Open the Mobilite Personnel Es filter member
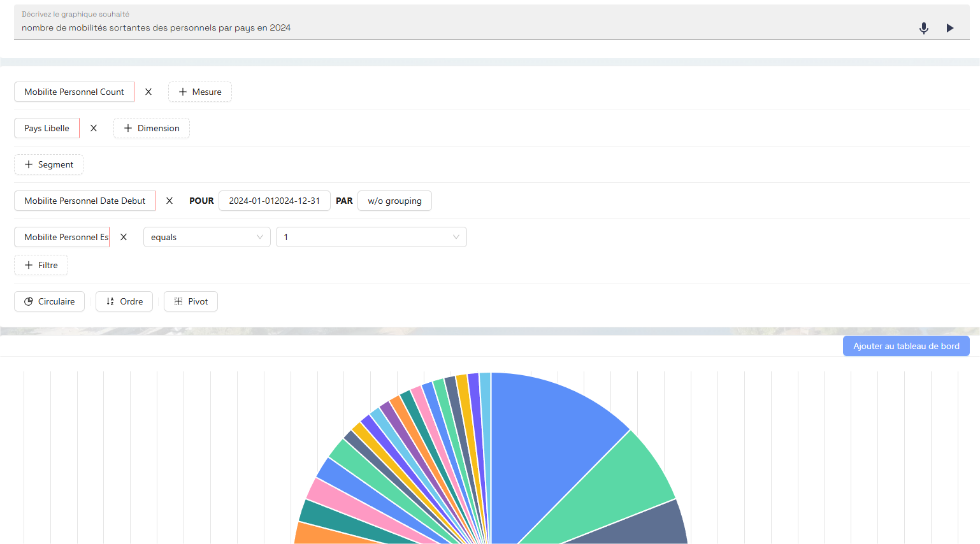The width and height of the screenshot is (980, 544). [x=62, y=237]
